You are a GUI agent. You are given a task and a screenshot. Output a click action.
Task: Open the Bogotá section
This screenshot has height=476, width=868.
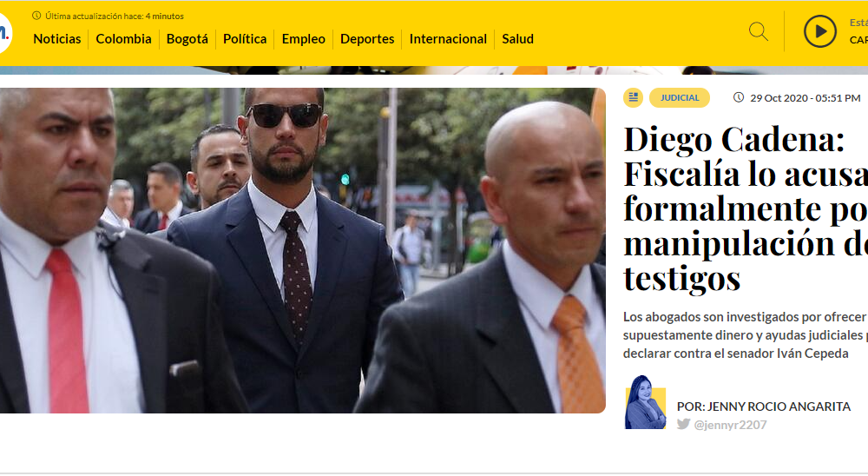(x=187, y=39)
